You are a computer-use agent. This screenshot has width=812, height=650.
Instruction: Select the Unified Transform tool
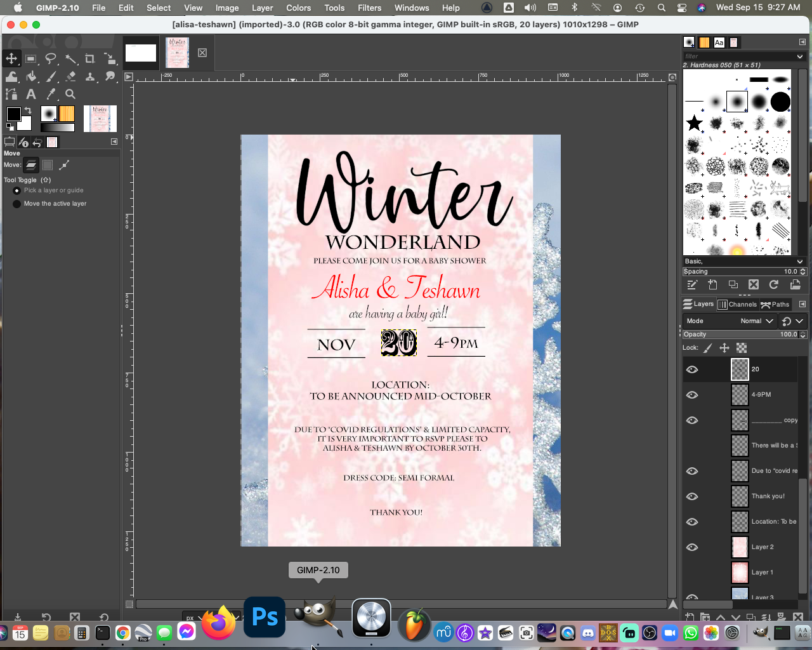click(110, 58)
